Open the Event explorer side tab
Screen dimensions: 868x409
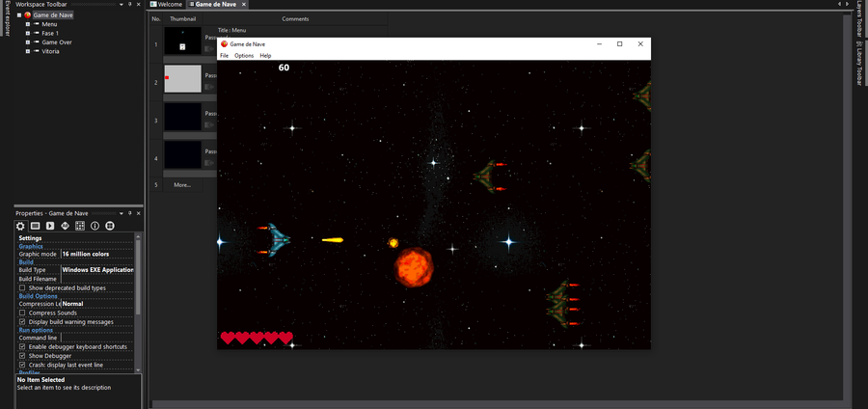pos(7,17)
